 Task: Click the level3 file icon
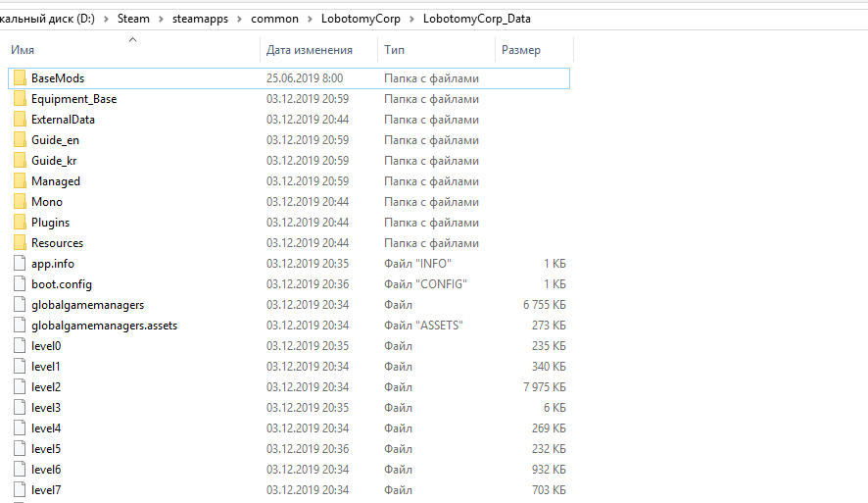point(20,407)
